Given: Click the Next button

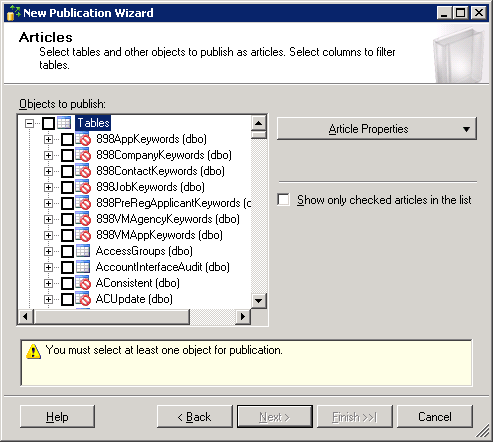Looking at the screenshot, I should point(275,417).
